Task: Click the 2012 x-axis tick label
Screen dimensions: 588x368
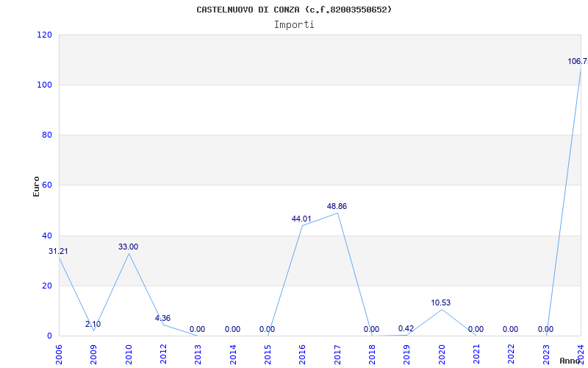Action: (x=163, y=355)
